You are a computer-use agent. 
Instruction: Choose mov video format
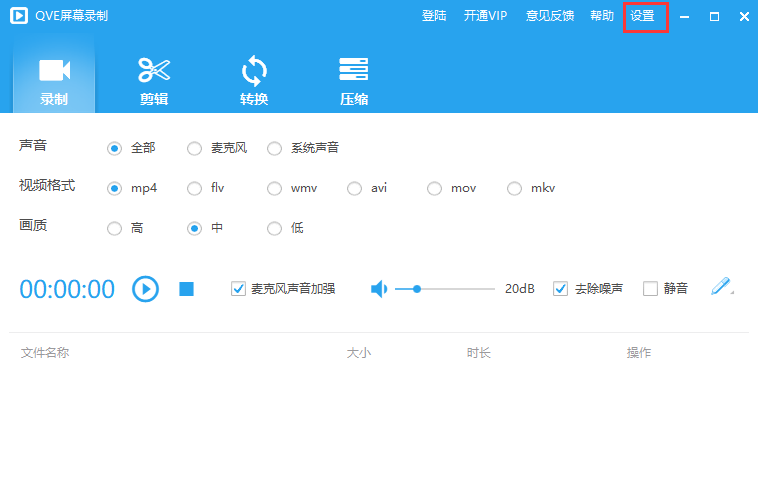[x=434, y=188]
